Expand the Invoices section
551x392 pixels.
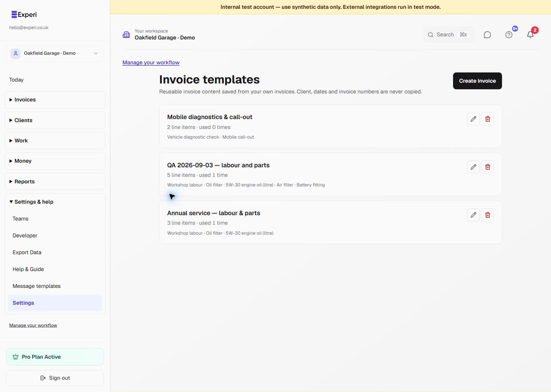[55, 100]
